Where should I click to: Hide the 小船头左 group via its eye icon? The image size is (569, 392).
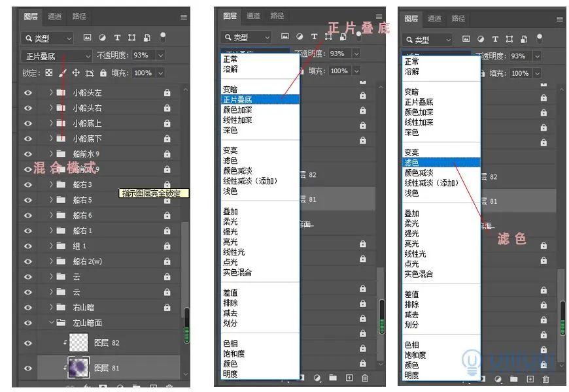28,93
